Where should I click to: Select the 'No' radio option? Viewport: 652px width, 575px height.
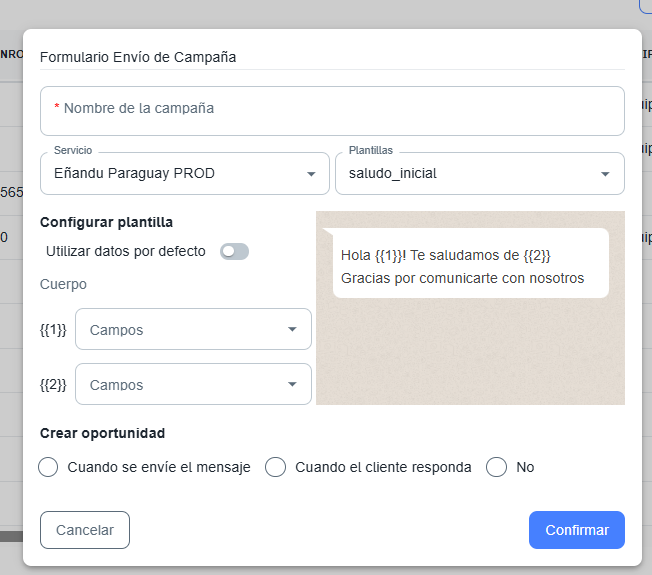(497, 467)
